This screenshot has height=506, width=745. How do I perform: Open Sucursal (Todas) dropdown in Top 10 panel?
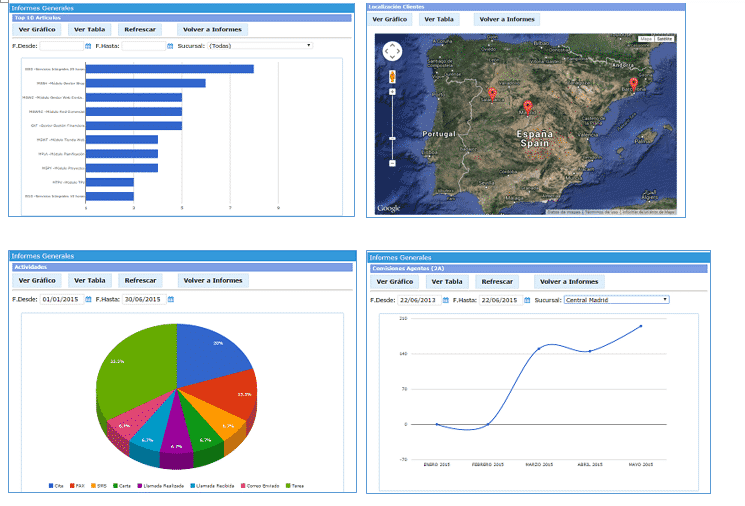pyautogui.click(x=260, y=46)
